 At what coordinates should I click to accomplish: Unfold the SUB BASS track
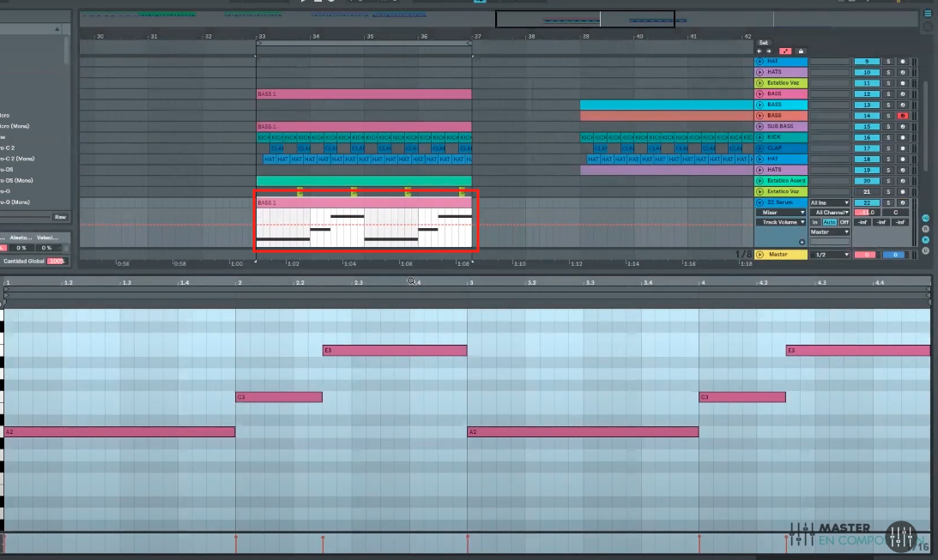click(x=759, y=127)
